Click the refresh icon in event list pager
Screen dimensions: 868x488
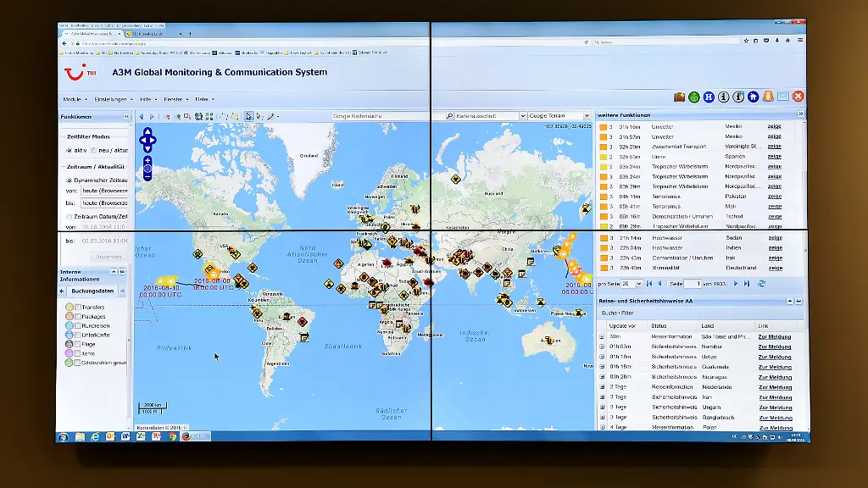coord(761,284)
